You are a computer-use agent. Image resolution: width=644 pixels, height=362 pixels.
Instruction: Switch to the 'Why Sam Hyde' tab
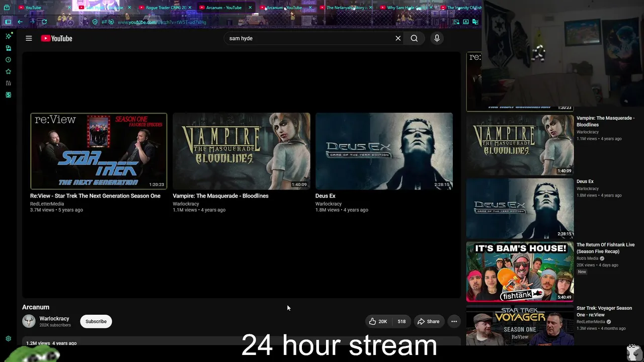click(x=406, y=8)
